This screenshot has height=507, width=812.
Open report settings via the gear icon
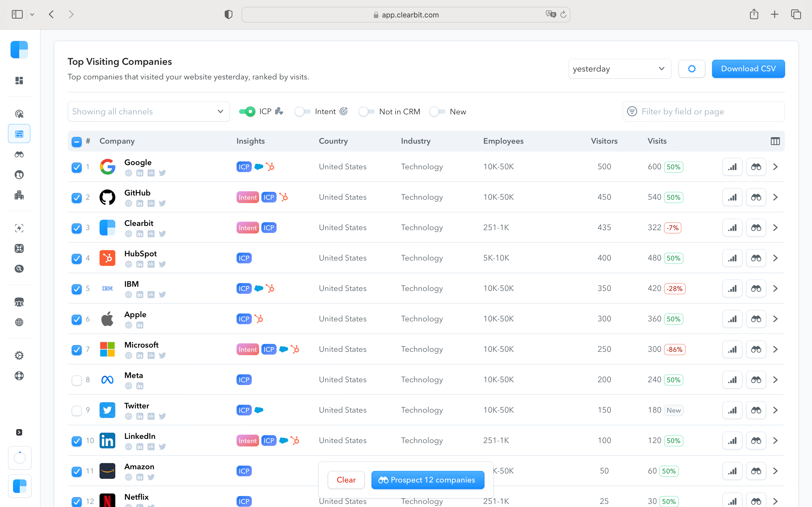[x=692, y=68]
